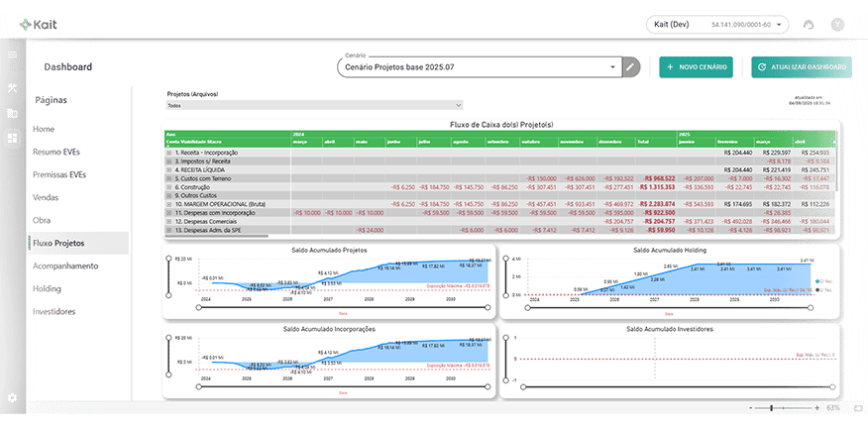Click the tools icon in left sidebar

coord(12,87)
